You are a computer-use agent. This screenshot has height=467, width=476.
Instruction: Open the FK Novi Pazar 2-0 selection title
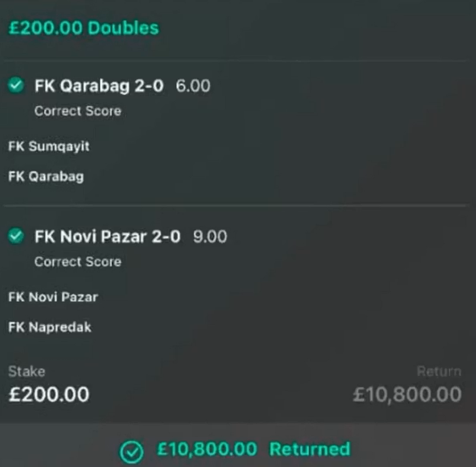pos(108,237)
